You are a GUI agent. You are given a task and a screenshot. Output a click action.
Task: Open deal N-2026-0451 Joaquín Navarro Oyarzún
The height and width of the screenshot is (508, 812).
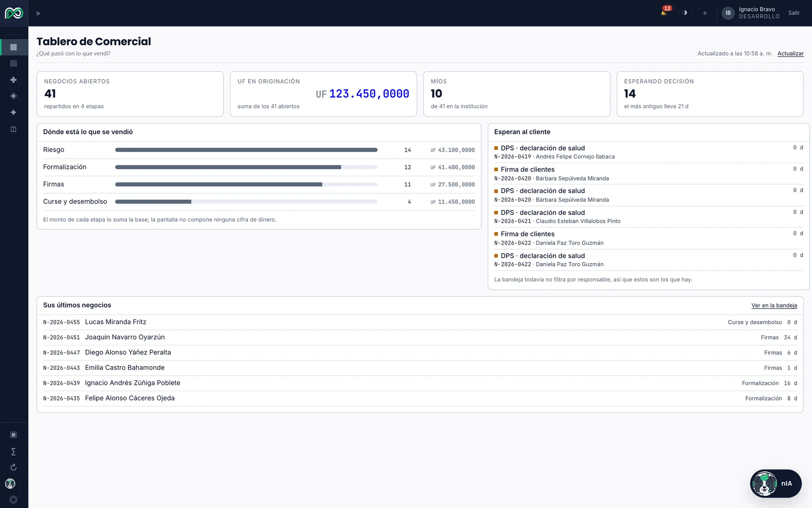coord(420,337)
